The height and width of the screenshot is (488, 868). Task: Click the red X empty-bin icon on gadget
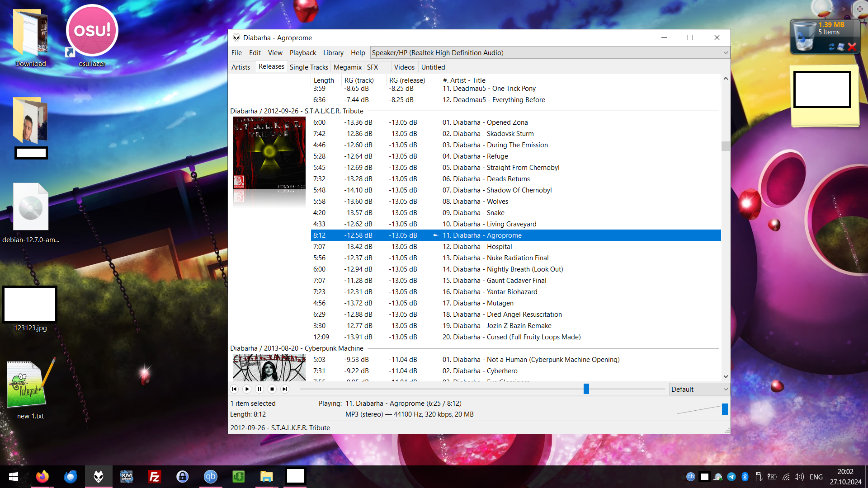[x=852, y=47]
